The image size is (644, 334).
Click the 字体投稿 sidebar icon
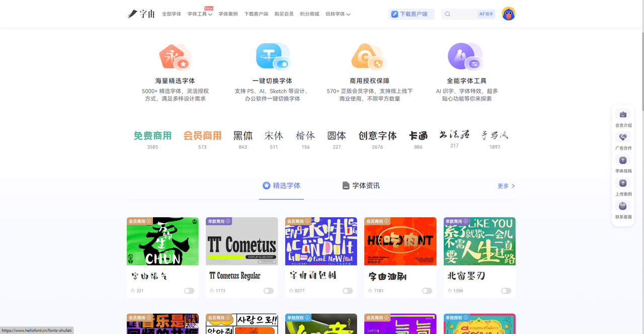tap(623, 160)
